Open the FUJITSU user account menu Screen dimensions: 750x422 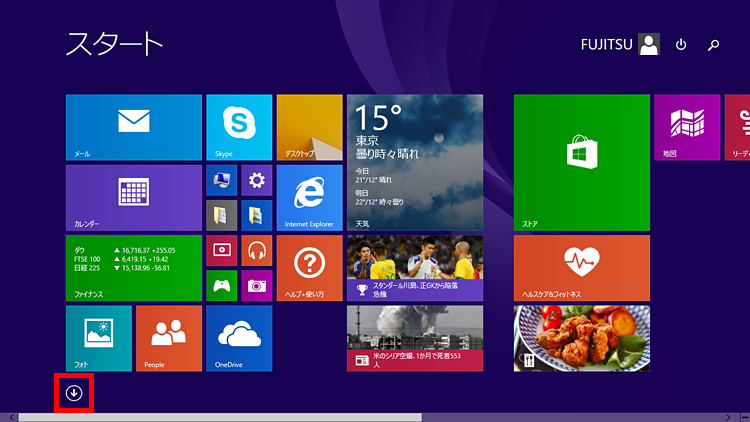[x=620, y=44]
